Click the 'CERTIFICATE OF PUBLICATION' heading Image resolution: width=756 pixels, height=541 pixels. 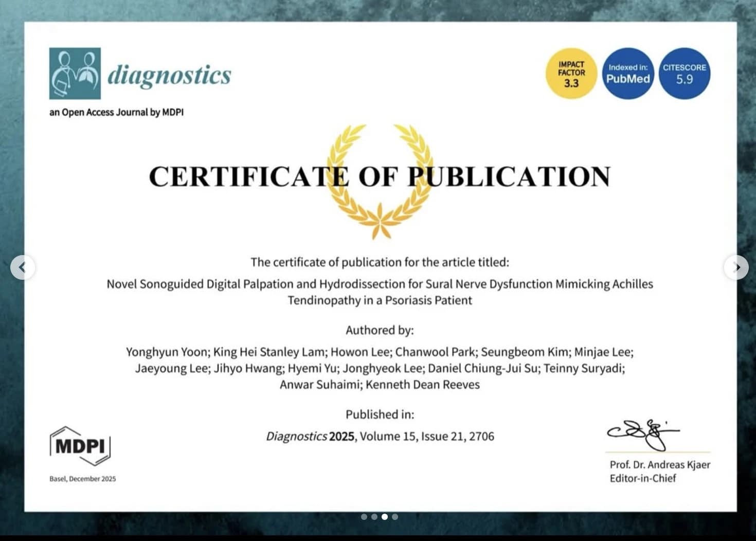tap(380, 176)
